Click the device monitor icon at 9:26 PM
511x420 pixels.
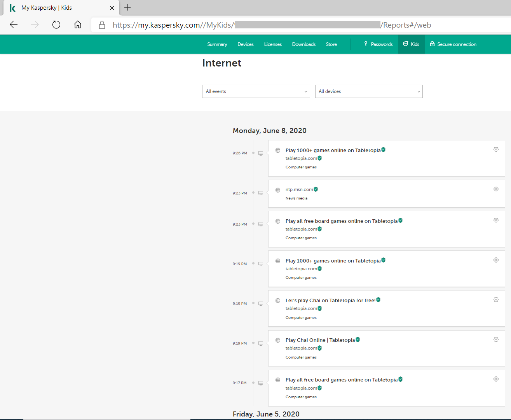tap(261, 153)
